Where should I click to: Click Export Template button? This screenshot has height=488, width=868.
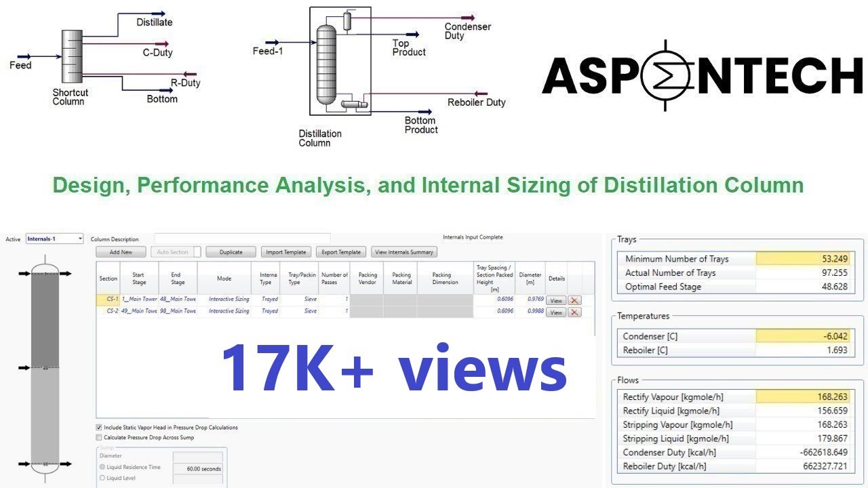(341, 252)
